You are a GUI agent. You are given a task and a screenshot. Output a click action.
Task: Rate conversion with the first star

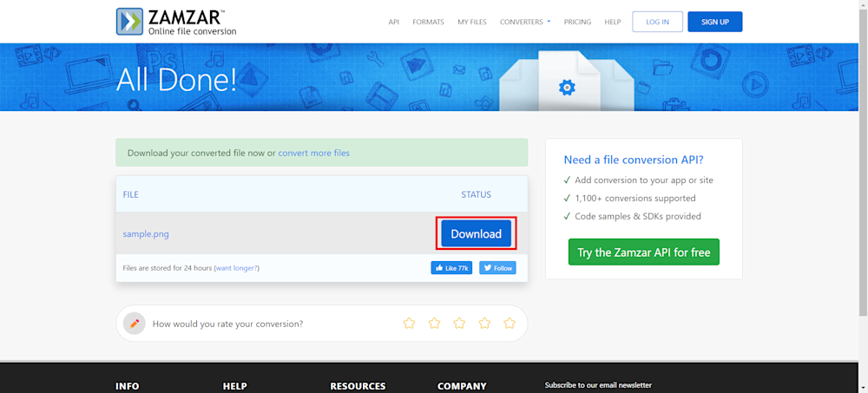pos(409,324)
